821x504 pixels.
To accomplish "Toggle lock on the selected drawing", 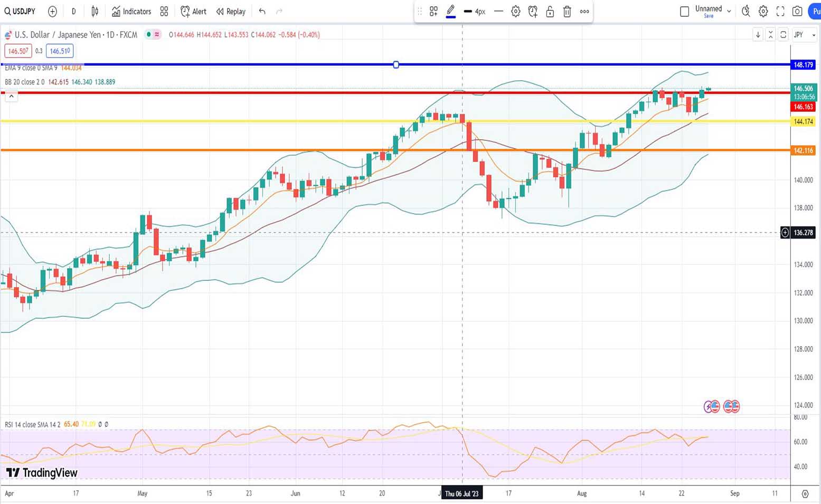I will click(550, 11).
